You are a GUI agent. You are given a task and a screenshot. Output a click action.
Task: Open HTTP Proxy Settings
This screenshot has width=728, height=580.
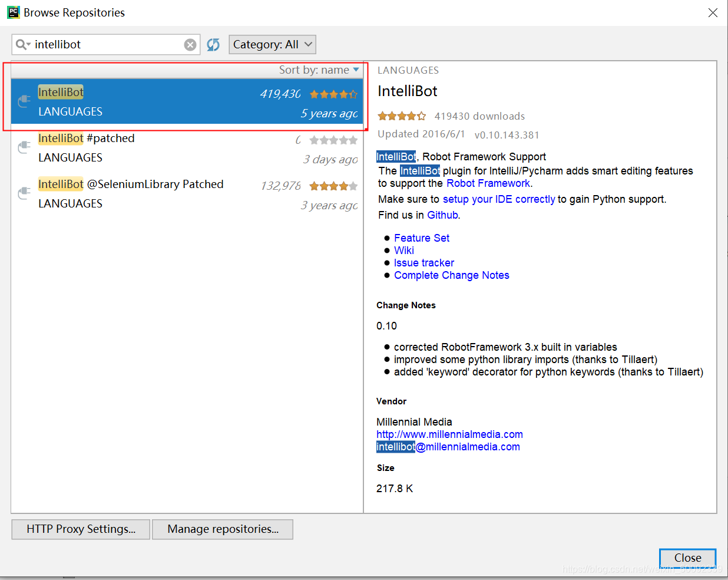tap(81, 529)
